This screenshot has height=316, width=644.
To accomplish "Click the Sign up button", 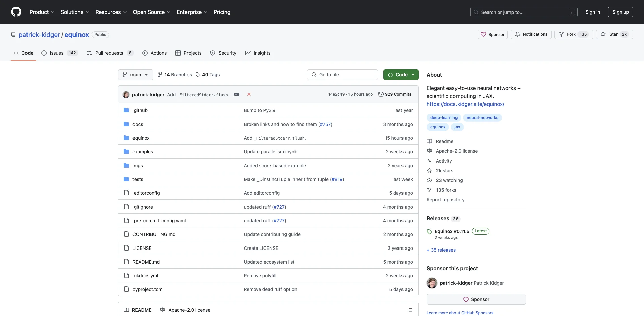I will [621, 12].
